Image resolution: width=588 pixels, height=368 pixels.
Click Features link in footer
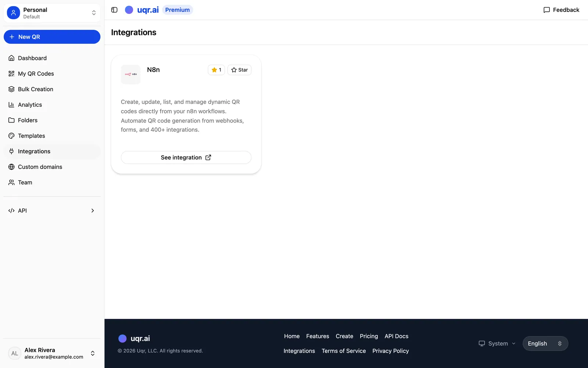[318, 336]
